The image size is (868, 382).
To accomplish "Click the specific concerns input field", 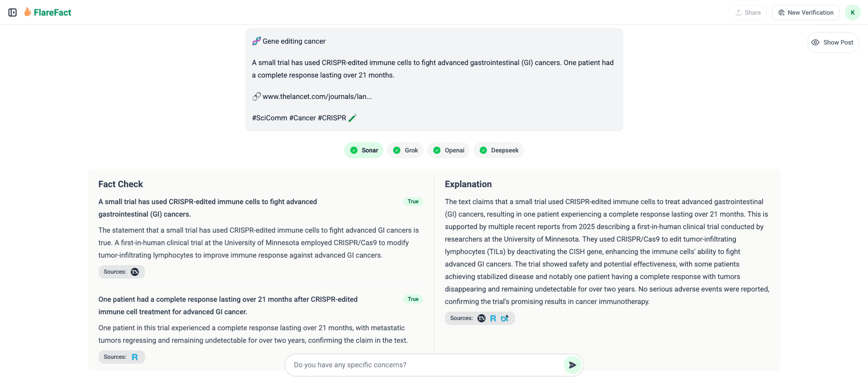I will pos(424,365).
